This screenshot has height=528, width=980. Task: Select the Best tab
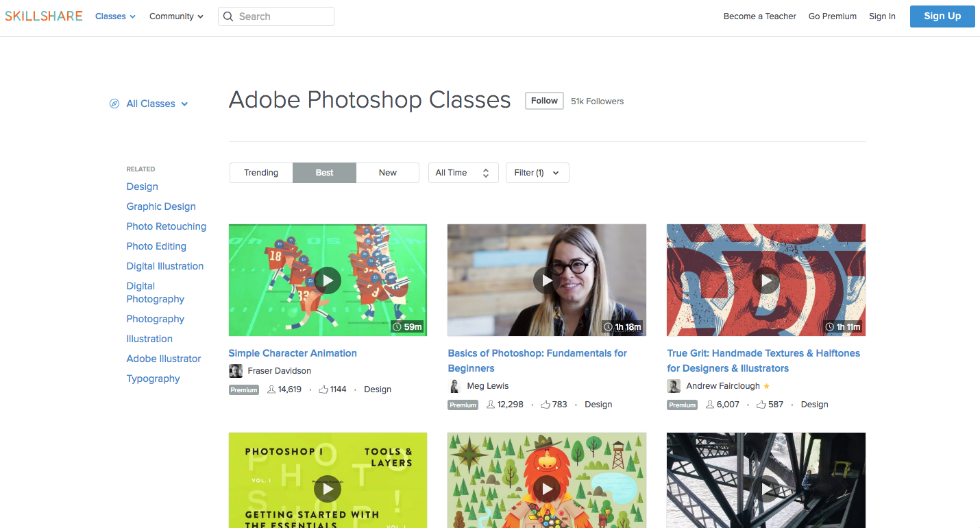click(x=325, y=173)
